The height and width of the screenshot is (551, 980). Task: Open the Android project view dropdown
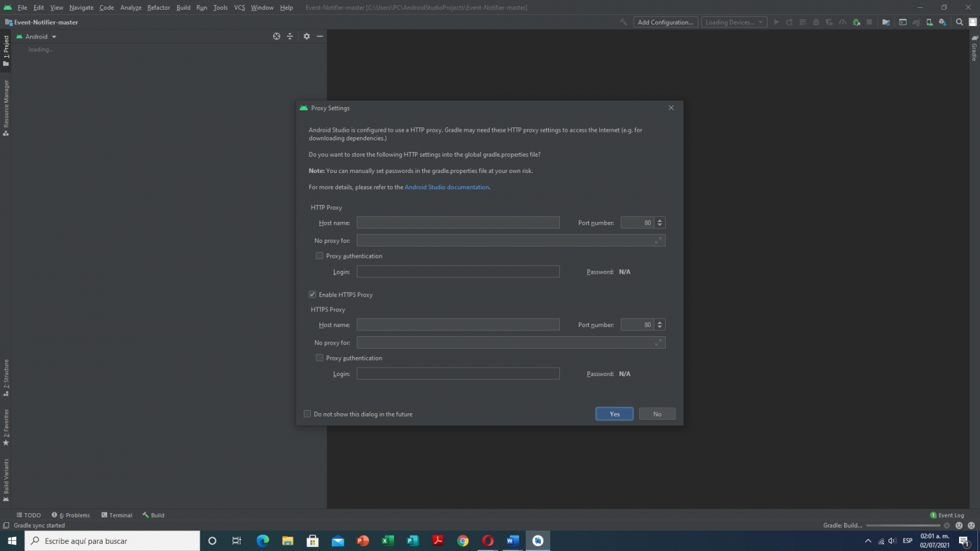[x=37, y=37]
